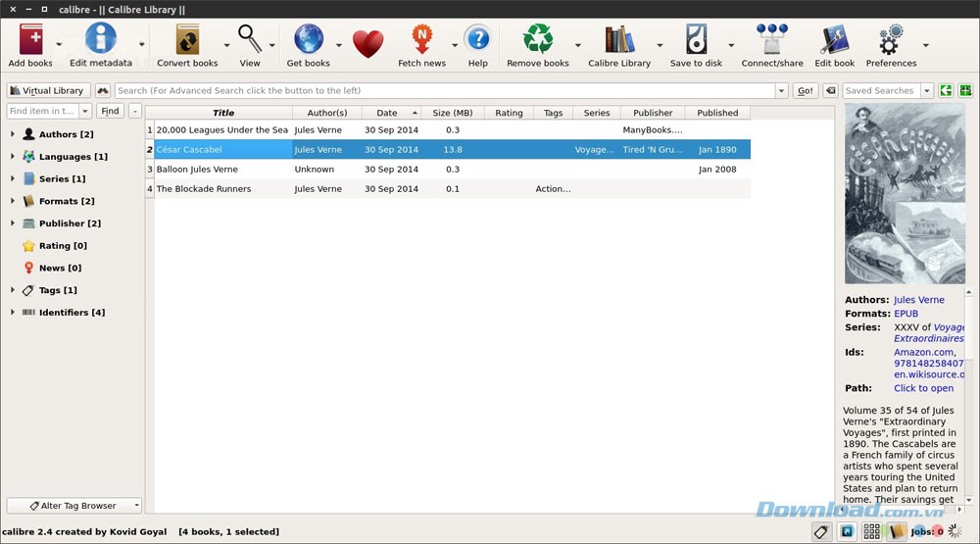The height and width of the screenshot is (544, 980).
Task: Open the search history dropdown arrow
Action: pos(781,91)
